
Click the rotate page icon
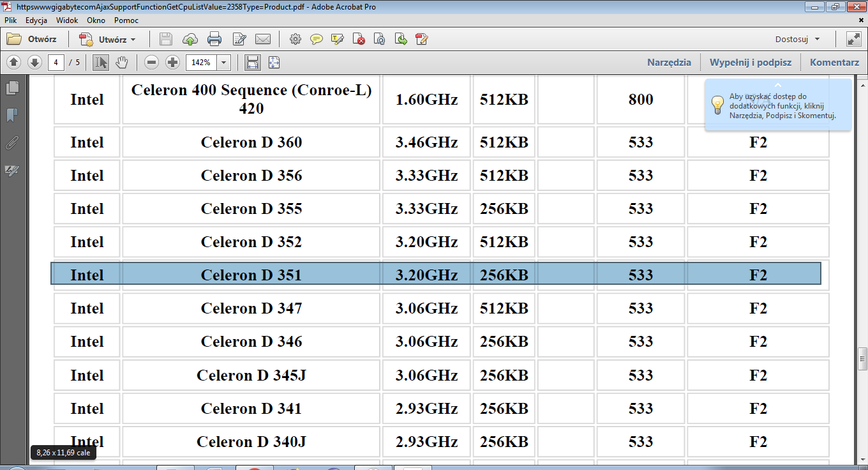pos(380,39)
